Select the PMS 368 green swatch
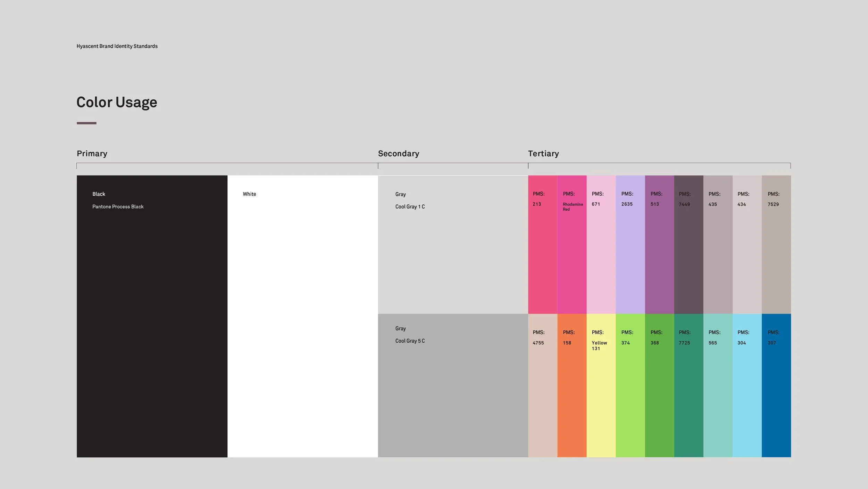This screenshot has width=868, height=489. (660, 385)
